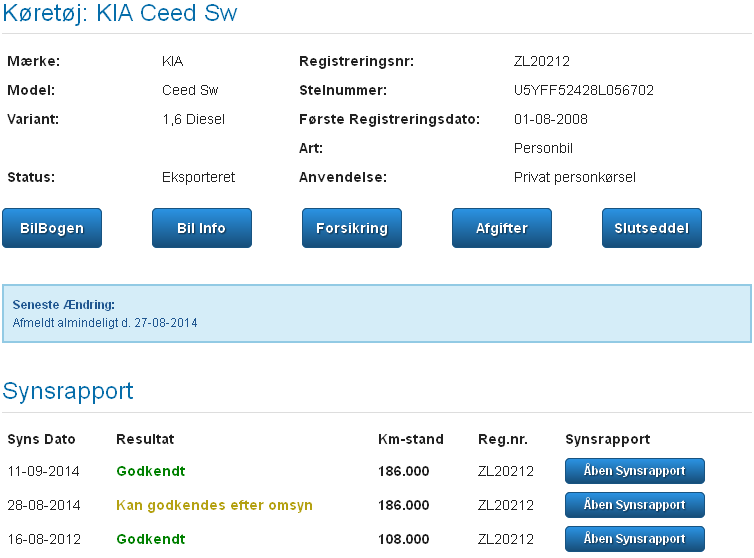Click the inspection date 11-09-2014

coord(43,471)
